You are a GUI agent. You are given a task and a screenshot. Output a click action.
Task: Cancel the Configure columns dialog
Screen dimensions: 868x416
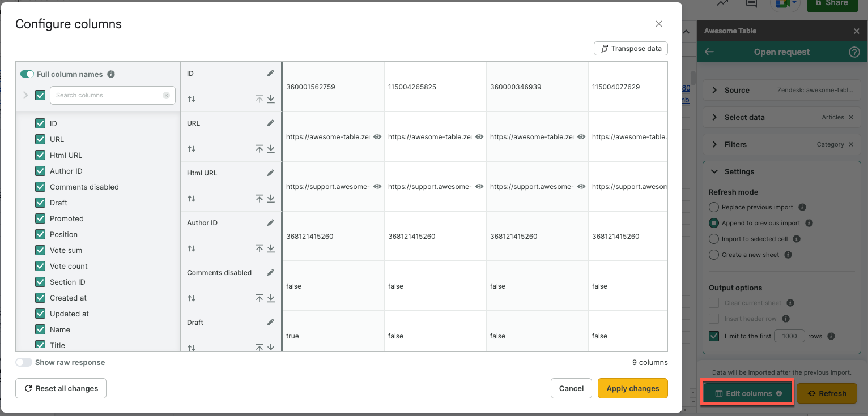click(571, 388)
